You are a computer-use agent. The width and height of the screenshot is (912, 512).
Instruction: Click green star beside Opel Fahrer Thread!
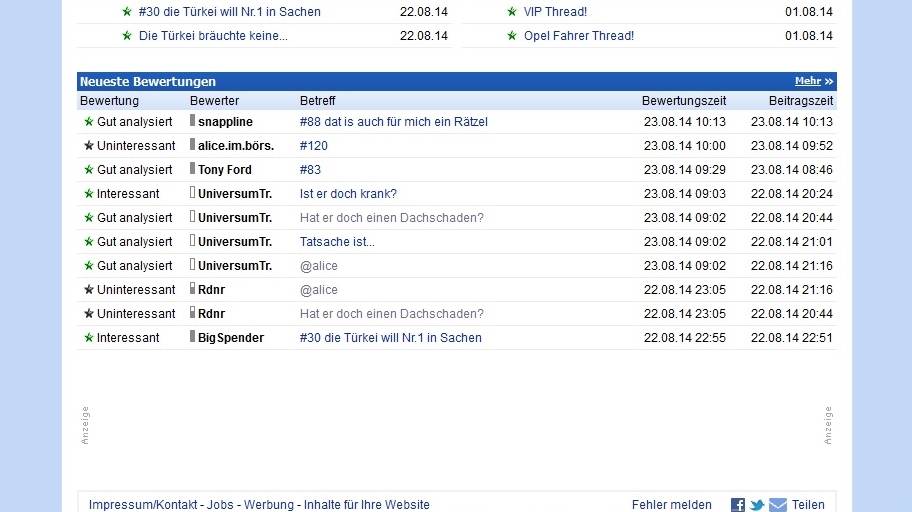(x=512, y=35)
